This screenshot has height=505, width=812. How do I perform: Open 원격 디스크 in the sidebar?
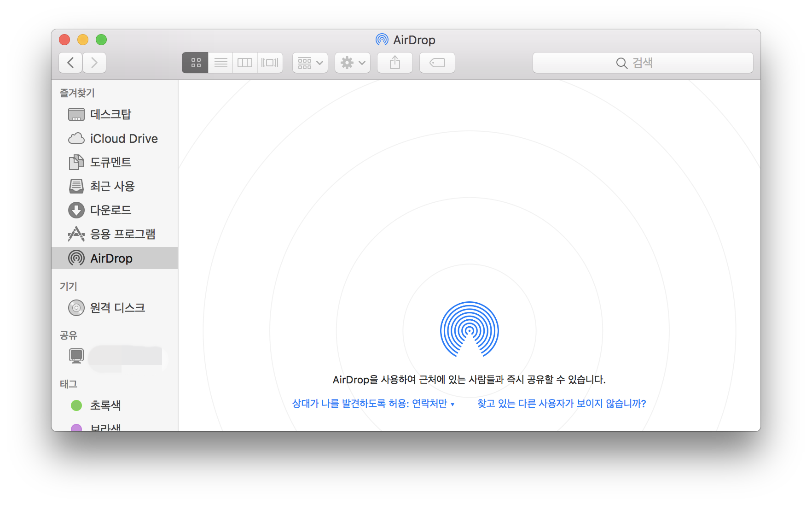tap(115, 307)
